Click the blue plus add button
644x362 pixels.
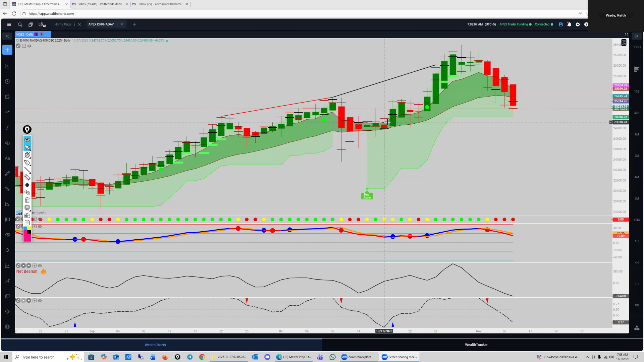(x=7, y=50)
